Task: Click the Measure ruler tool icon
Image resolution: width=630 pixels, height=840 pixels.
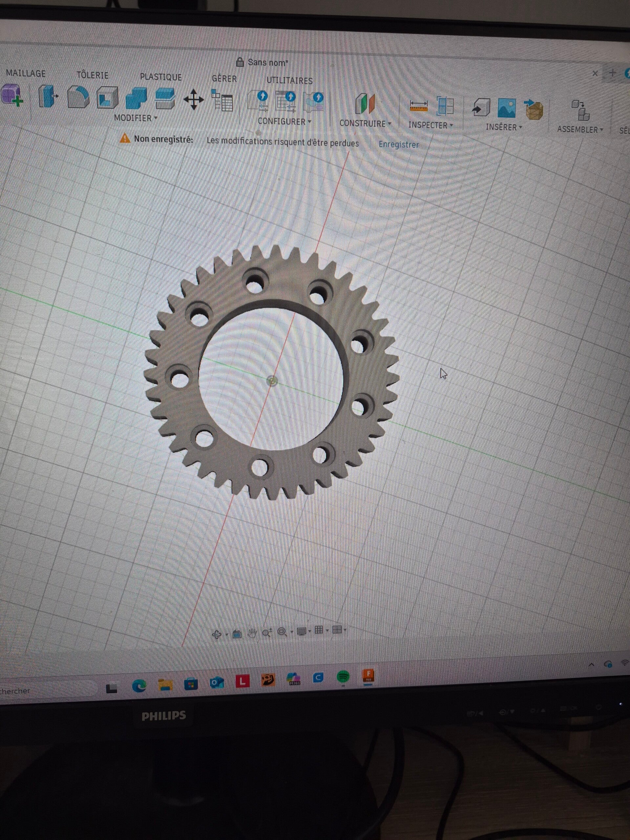Action: tap(419, 106)
